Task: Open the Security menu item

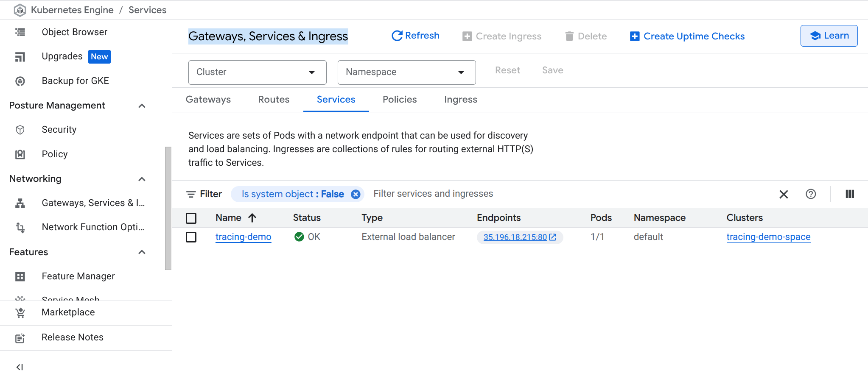Action: [59, 130]
